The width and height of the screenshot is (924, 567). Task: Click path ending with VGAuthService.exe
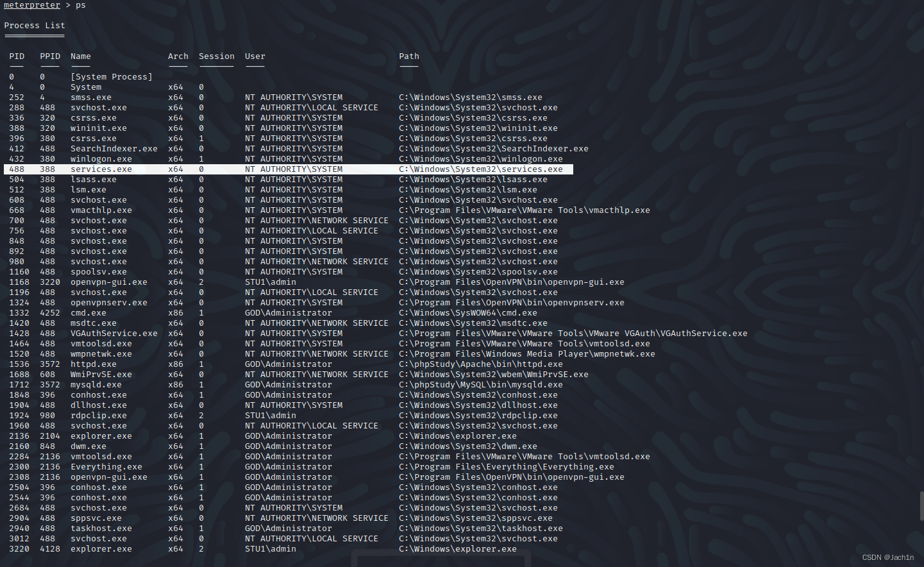pyautogui.click(x=573, y=334)
